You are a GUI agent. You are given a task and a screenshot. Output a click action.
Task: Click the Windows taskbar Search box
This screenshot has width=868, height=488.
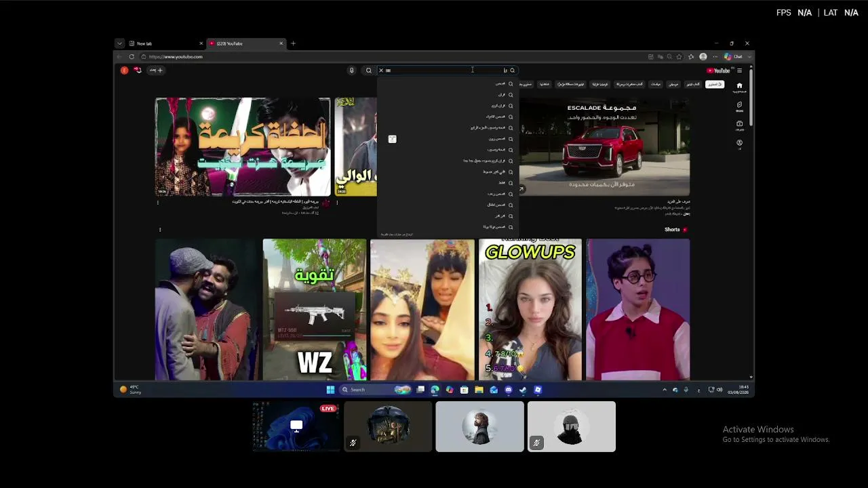376,390
